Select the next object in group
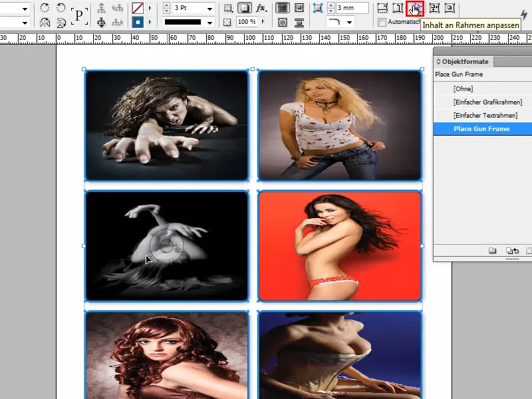Viewport: 532px width, 399px height. pos(117,23)
